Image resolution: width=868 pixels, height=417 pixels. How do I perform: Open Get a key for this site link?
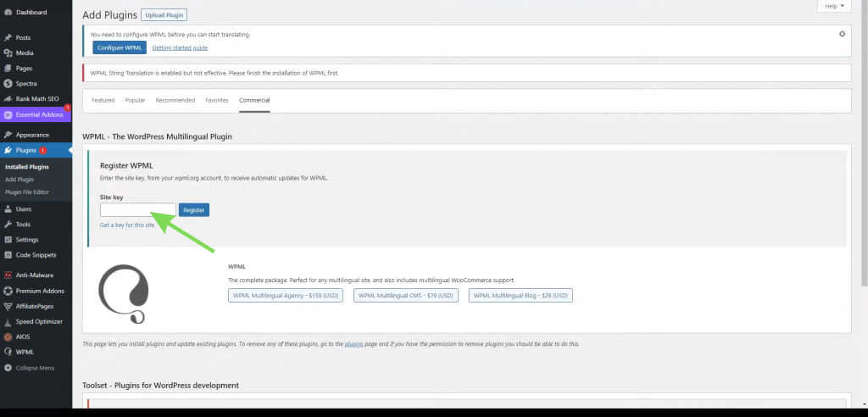[x=127, y=225]
